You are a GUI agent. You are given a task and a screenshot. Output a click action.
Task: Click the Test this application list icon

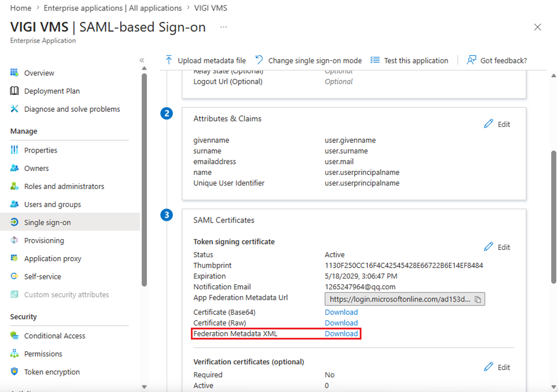tap(375, 60)
